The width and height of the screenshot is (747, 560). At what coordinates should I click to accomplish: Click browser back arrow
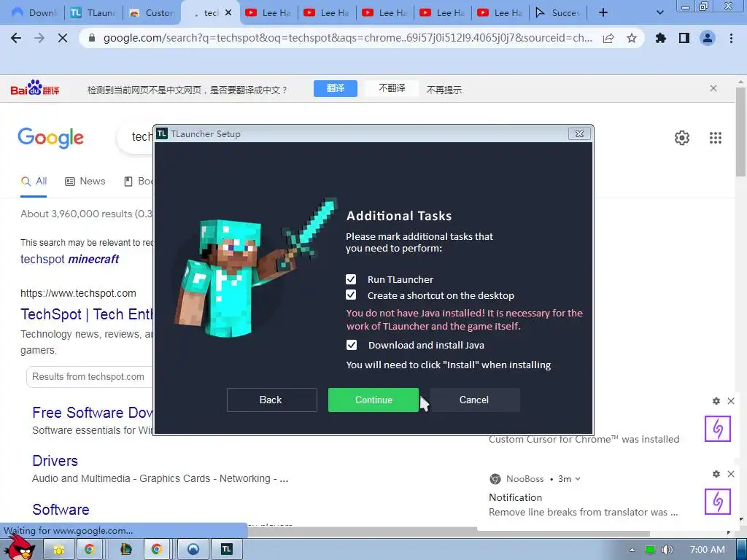point(16,38)
